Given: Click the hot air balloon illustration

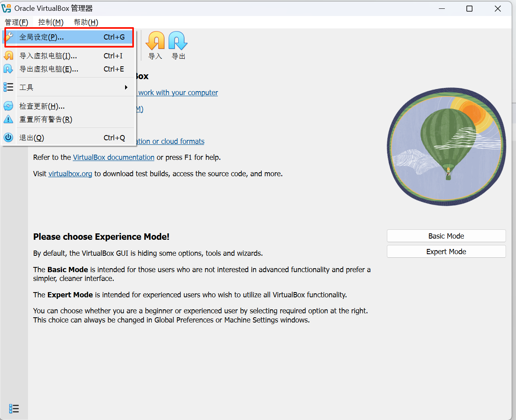Looking at the screenshot, I should (446, 147).
